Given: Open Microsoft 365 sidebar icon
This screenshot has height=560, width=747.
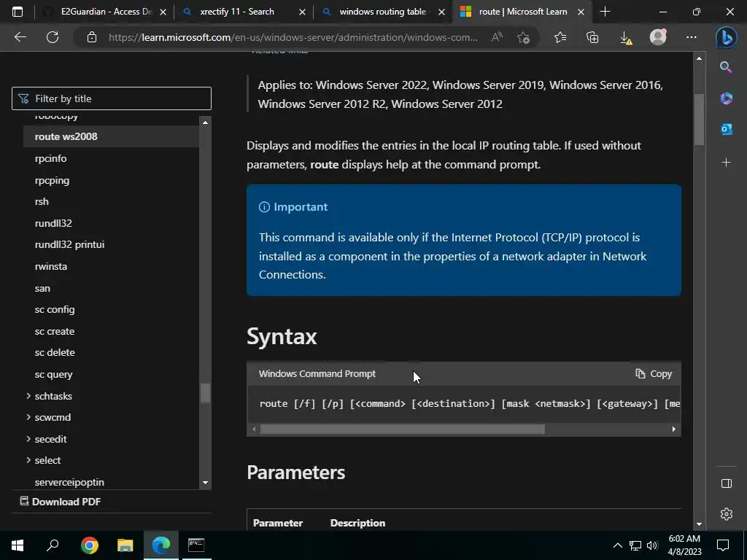Looking at the screenshot, I should (726, 98).
